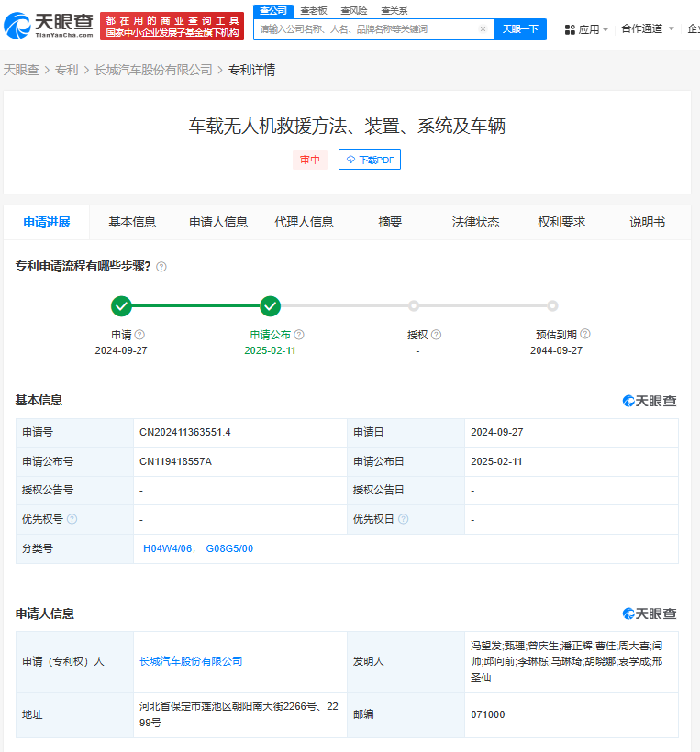The width and height of the screenshot is (700, 752).
Task: Open the 长城汽车股份有限公司 applicant link
Action: (x=191, y=661)
